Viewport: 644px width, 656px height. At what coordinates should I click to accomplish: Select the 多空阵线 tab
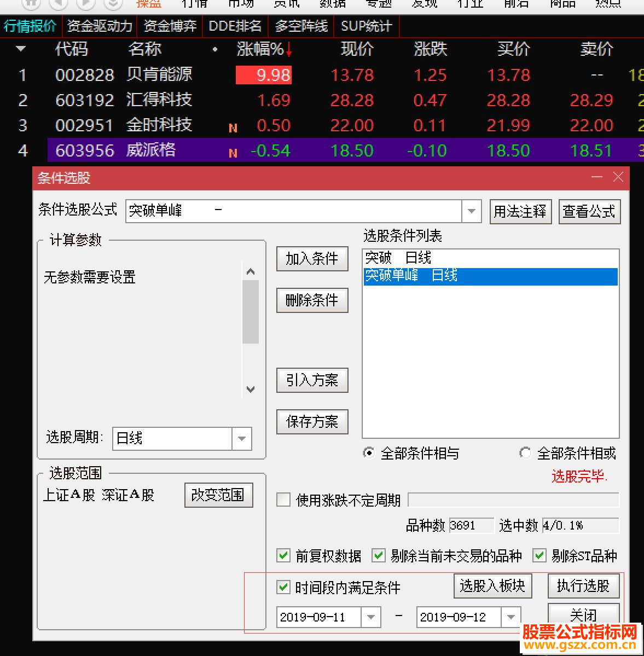click(301, 26)
